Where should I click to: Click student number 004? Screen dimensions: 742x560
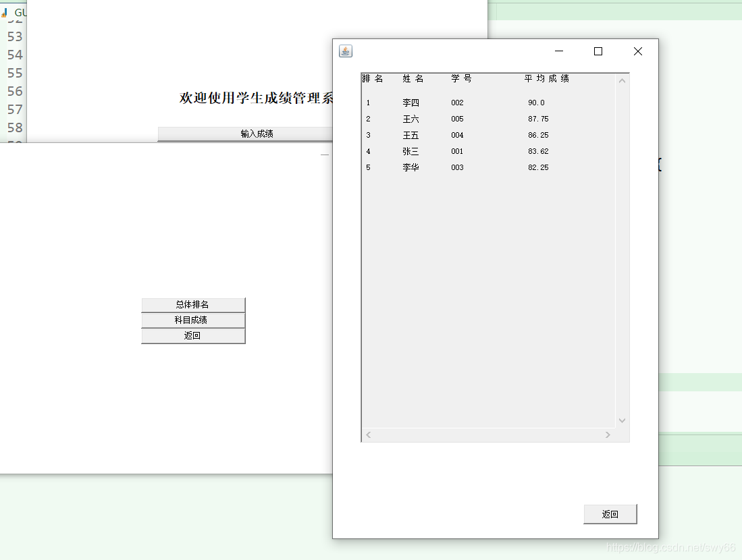point(457,135)
